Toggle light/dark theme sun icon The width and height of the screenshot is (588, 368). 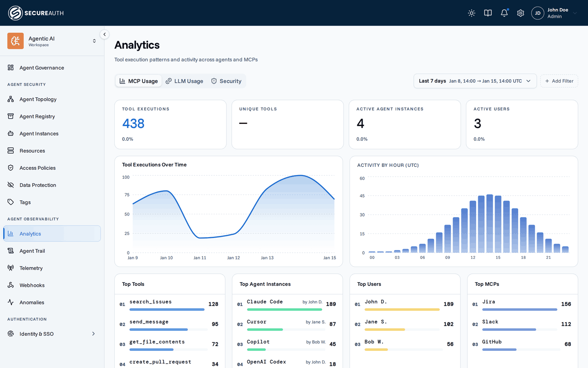coord(472,13)
